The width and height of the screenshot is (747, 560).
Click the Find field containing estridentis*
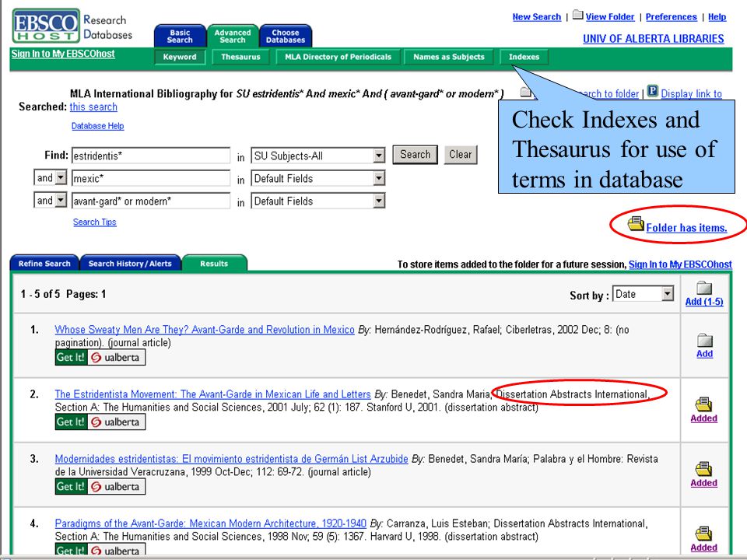click(x=151, y=156)
